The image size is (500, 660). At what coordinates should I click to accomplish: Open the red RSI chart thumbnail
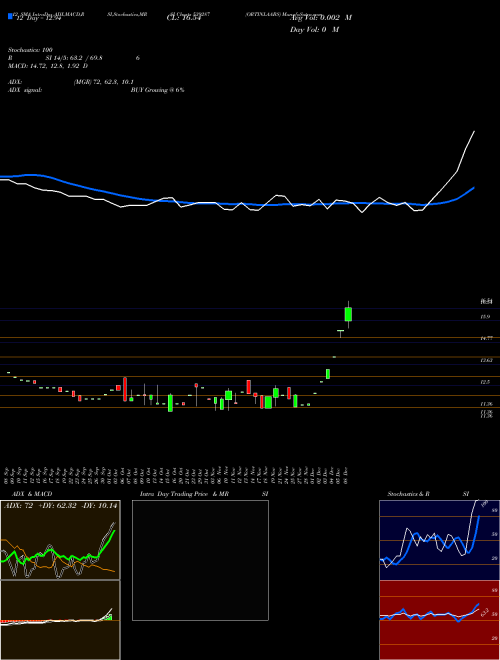click(439, 620)
